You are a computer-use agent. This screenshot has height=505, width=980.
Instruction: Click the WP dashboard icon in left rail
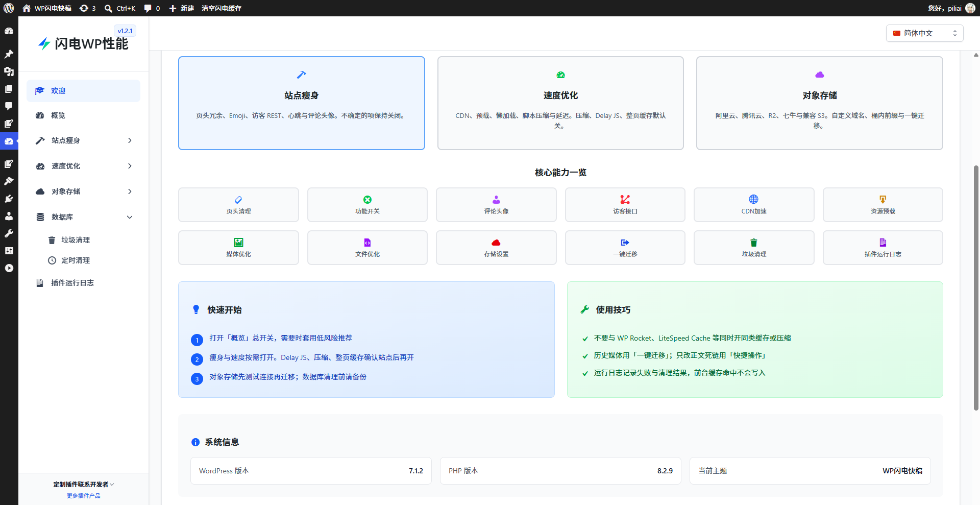9,31
